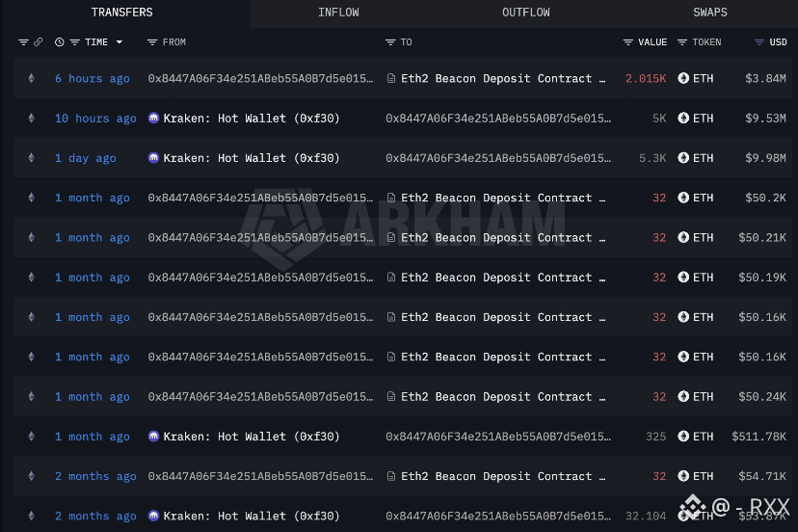798x532 pixels.
Task: Click the USD amount '$3.84M'
Action: 765,78
